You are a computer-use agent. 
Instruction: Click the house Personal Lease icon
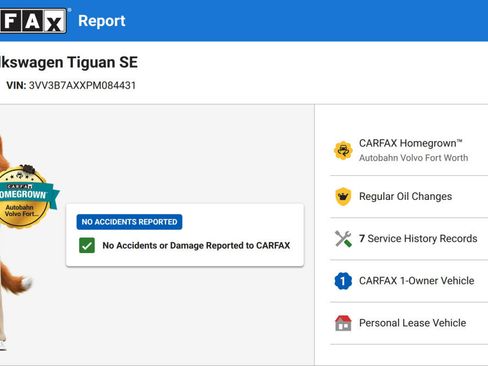[343, 323]
